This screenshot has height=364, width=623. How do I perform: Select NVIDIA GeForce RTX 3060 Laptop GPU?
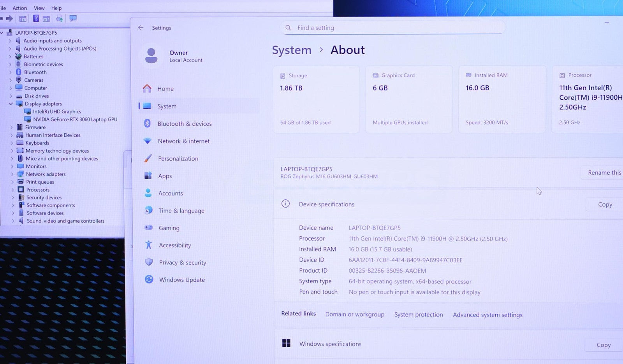pyautogui.click(x=75, y=120)
